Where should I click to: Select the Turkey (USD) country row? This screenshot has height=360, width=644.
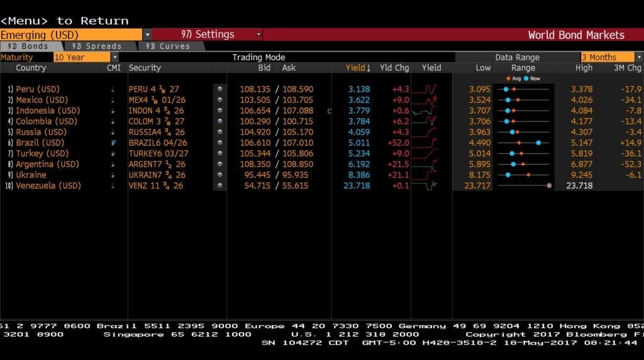(42, 153)
